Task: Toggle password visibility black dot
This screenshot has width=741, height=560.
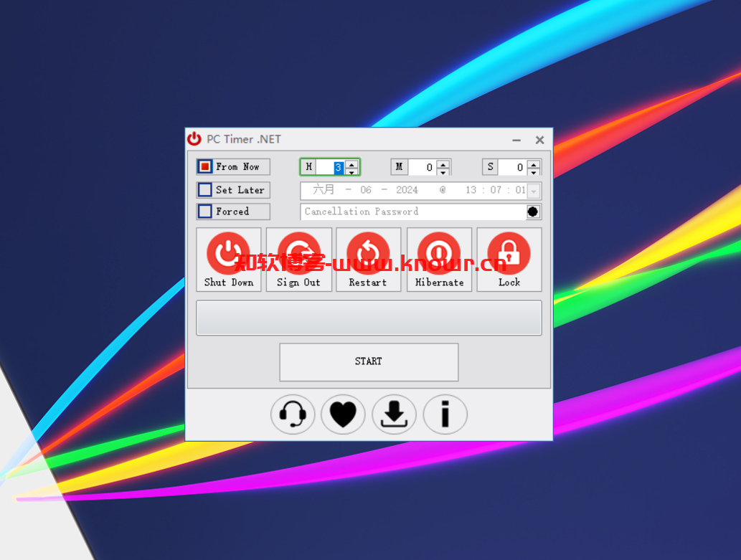Action: [533, 212]
